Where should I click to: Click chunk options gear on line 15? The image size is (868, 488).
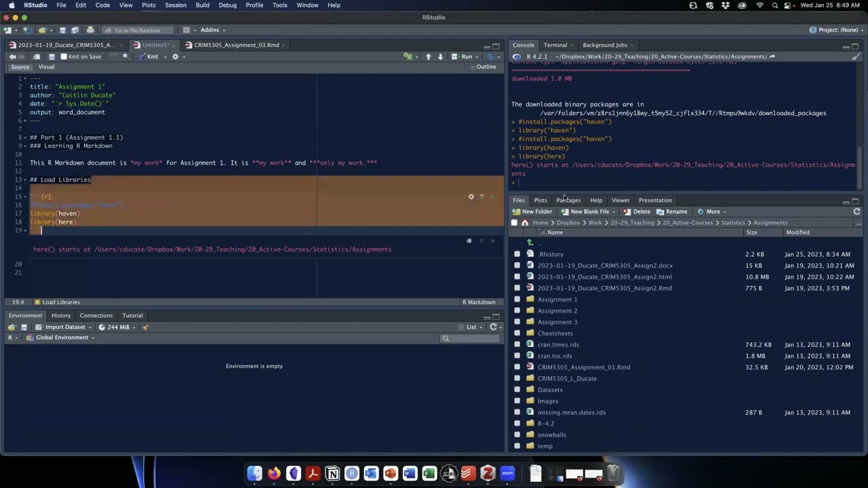click(x=471, y=197)
